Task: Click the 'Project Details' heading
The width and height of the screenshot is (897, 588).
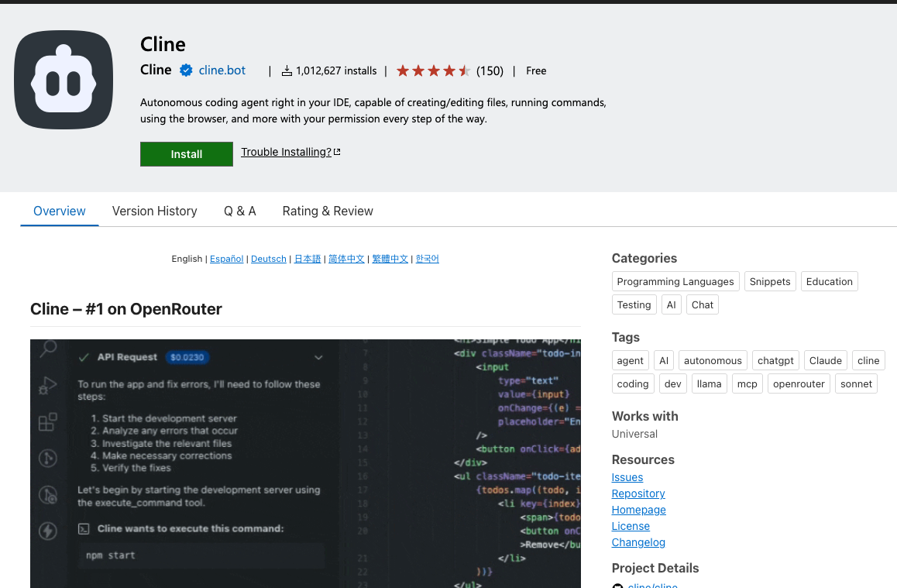Action: click(x=655, y=568)
